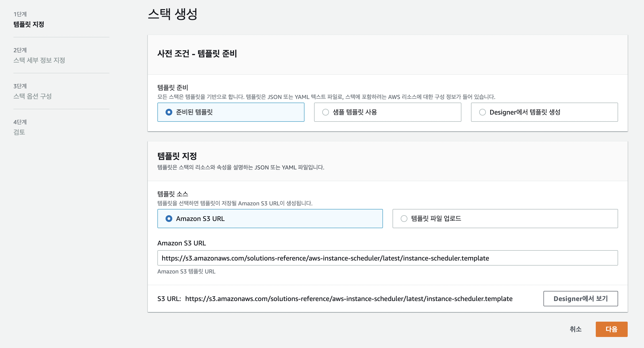Select Designer에서 템플릿 생성 radio option
Viewport: 644px width, 348px height.
point(482,112)
